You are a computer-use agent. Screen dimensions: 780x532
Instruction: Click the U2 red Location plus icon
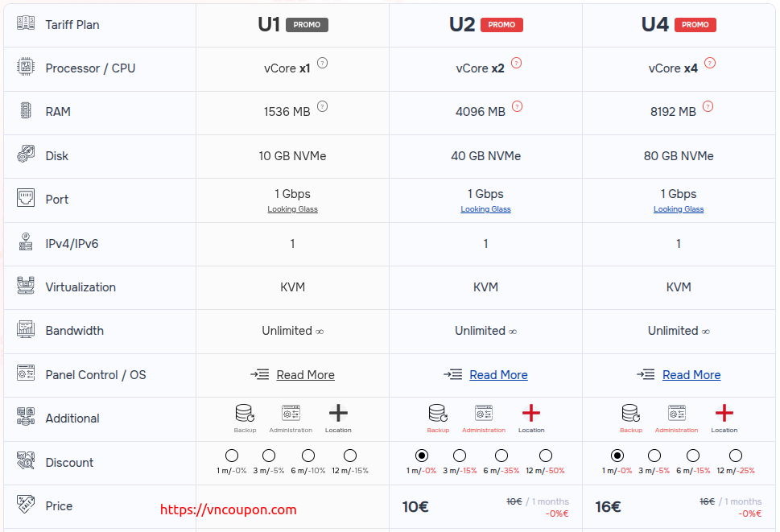click(x=530, y=413)
